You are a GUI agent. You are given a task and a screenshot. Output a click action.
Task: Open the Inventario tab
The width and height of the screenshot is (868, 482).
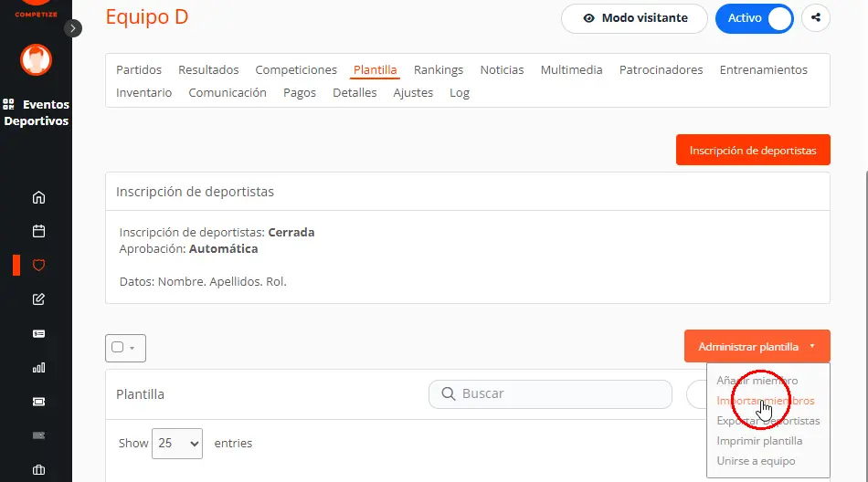(x=144, y=92)
